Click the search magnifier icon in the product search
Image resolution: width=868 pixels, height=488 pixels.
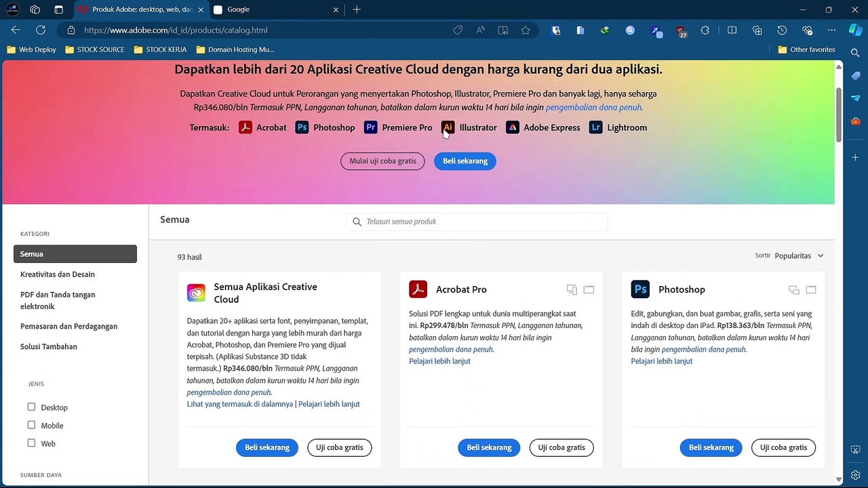click(x=357, y=222)
